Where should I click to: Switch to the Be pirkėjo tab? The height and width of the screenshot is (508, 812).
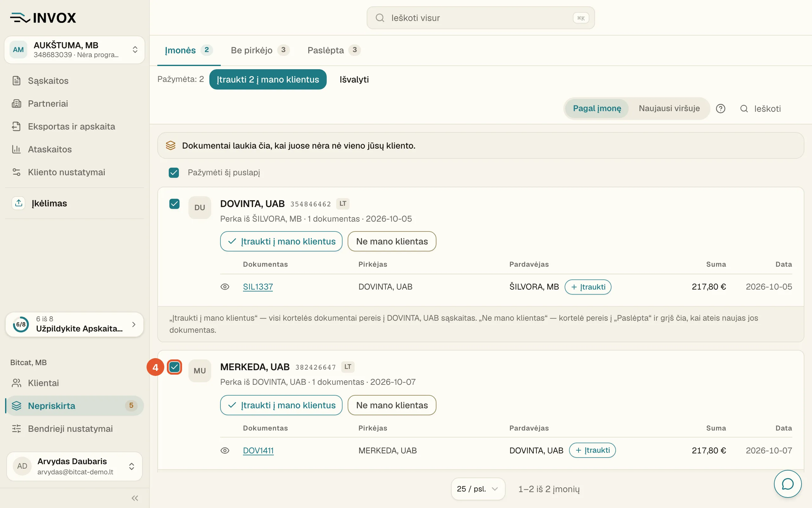[260, 50]
